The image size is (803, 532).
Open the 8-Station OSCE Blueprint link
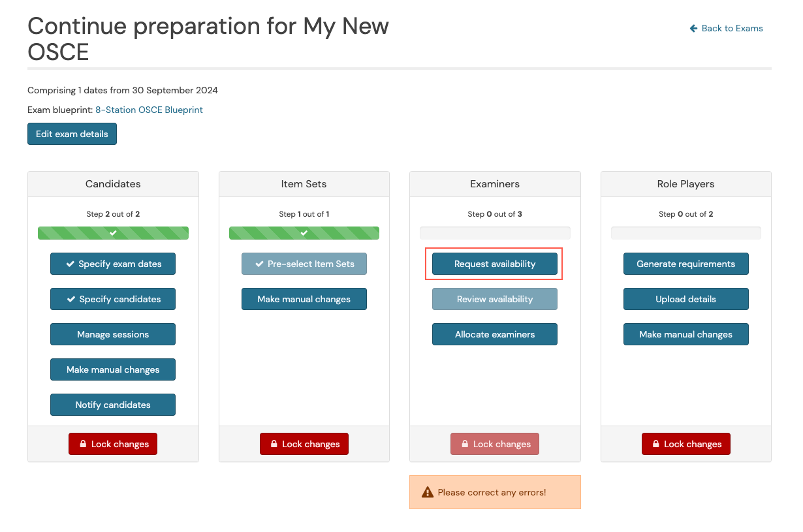149,110
